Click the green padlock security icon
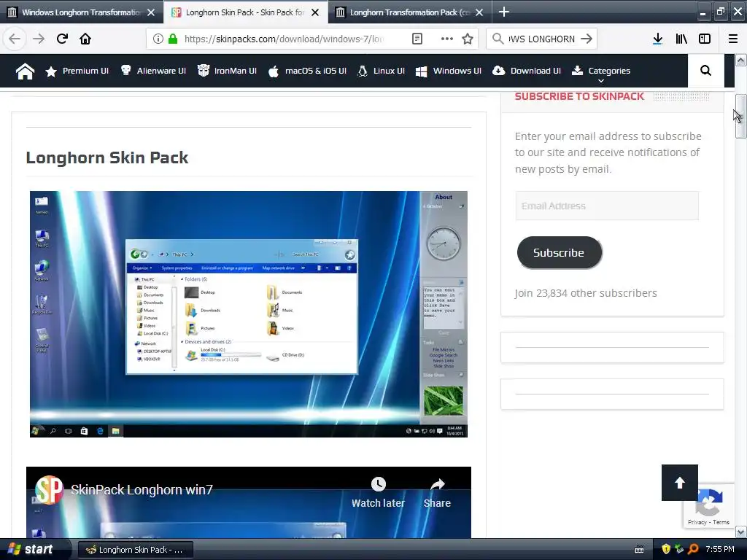The width and height of the screenshot is (747, 560). (173, 39)
